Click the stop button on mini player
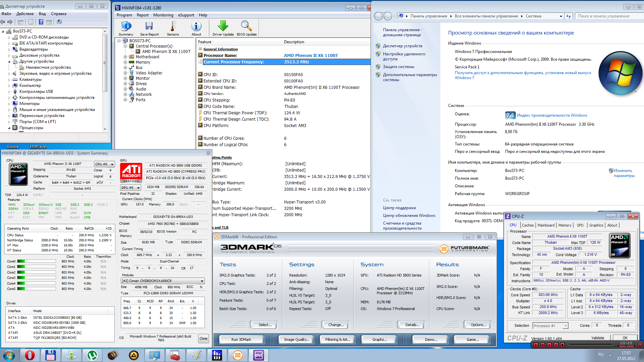This screenshot has width=644, height=362. tap(562, 345)
